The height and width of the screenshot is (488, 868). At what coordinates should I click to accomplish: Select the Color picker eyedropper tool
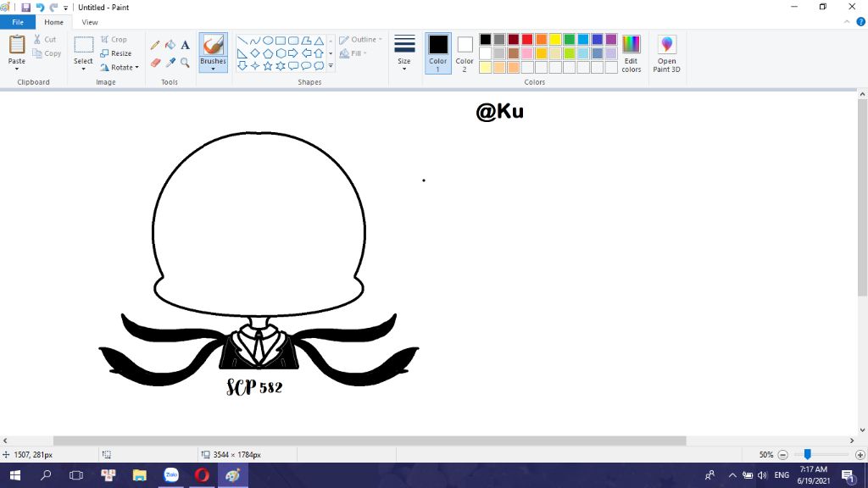click(x=170, y=63)
